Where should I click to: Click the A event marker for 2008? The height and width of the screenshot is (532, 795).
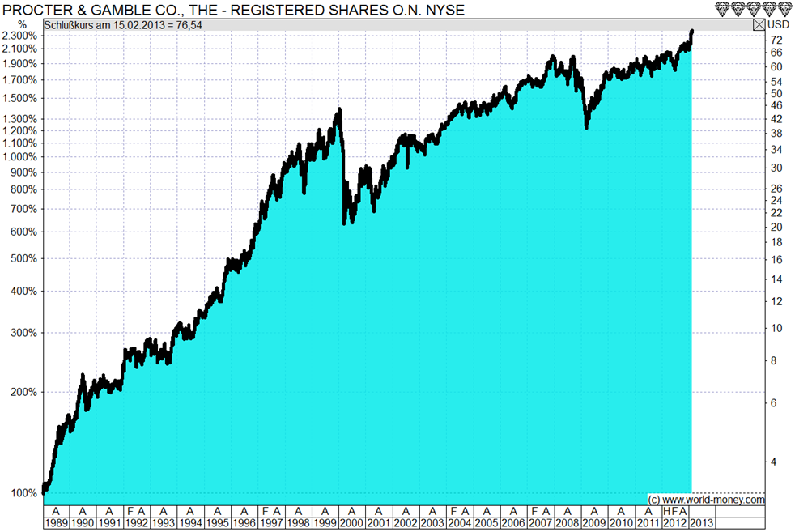click(x=568, y=511)
